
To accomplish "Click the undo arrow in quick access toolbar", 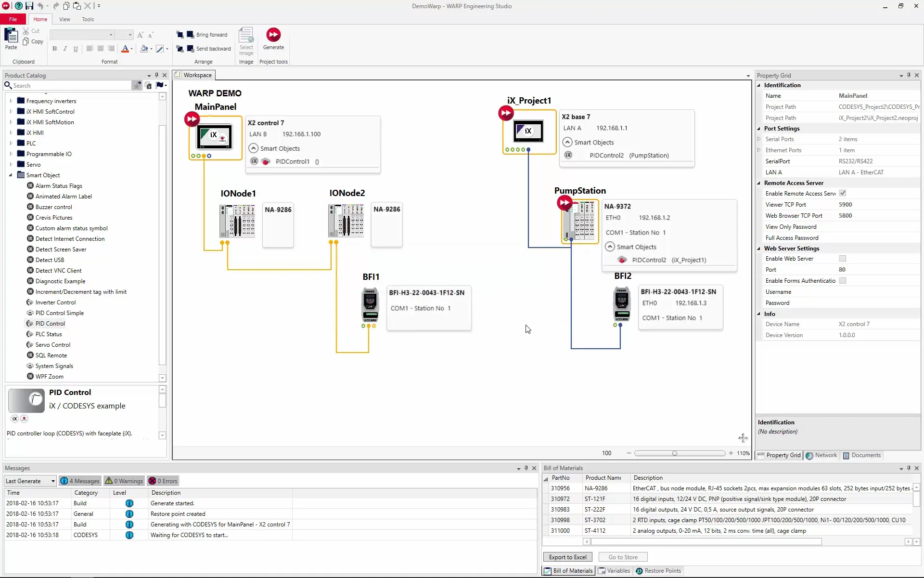I will 40,6.
